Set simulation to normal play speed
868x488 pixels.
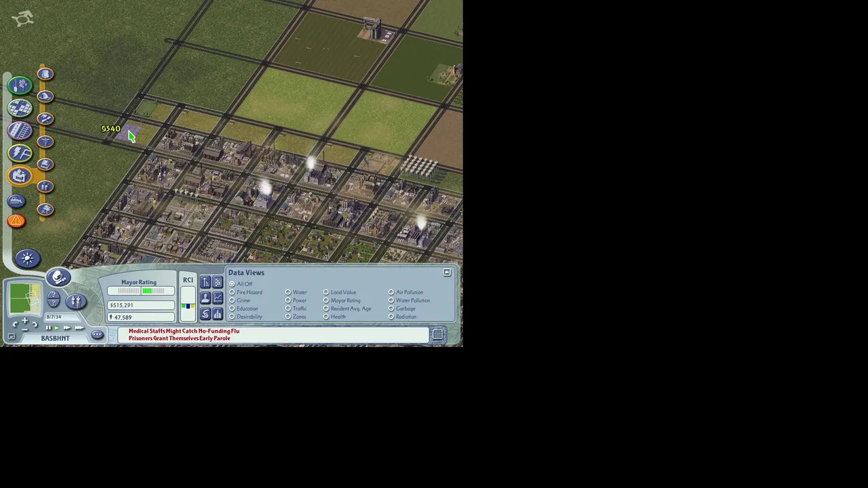coord(57,328)
